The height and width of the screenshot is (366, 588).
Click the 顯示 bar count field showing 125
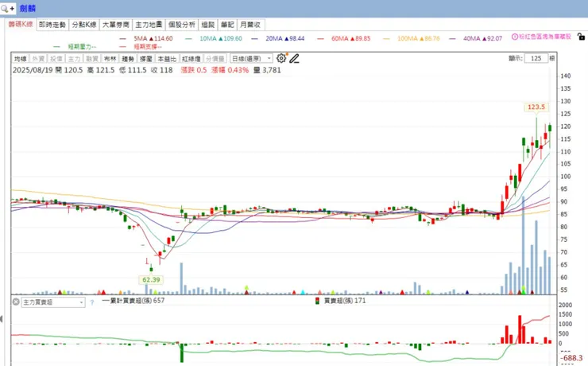coord(536,59)
